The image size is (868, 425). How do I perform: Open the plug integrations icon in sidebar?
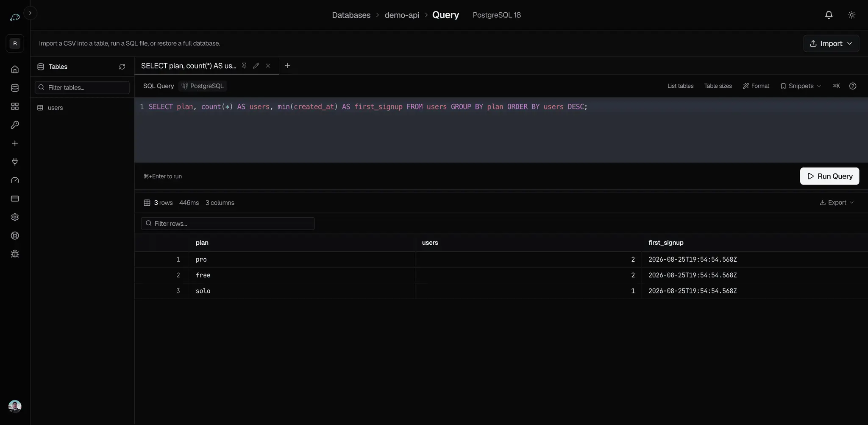tap(15, 162)
